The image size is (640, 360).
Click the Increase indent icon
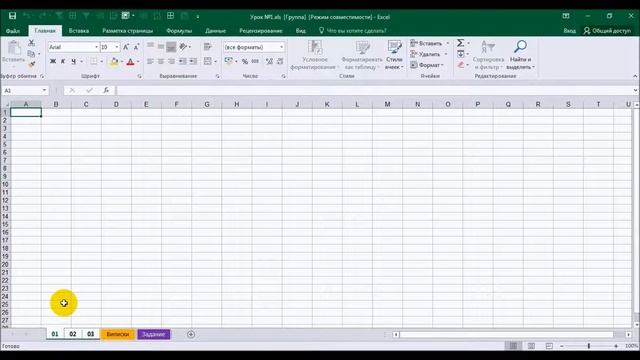(x=193, y=62)
